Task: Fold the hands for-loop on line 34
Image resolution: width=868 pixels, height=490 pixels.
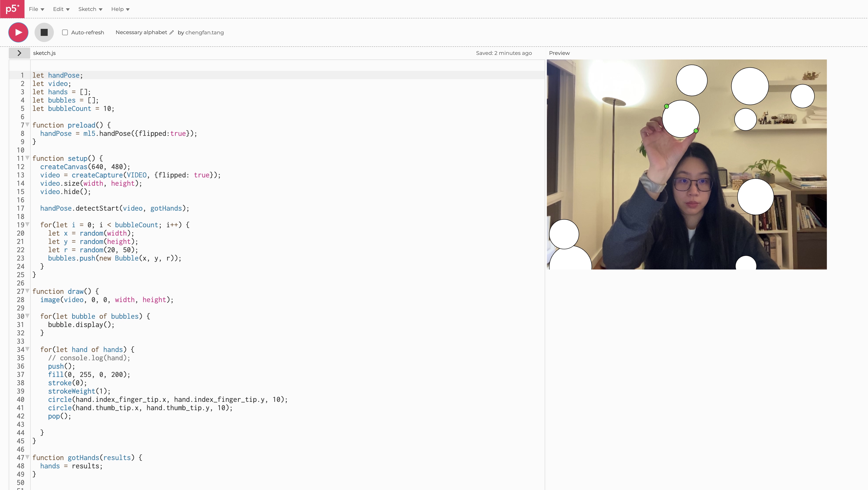Action: 28,349
